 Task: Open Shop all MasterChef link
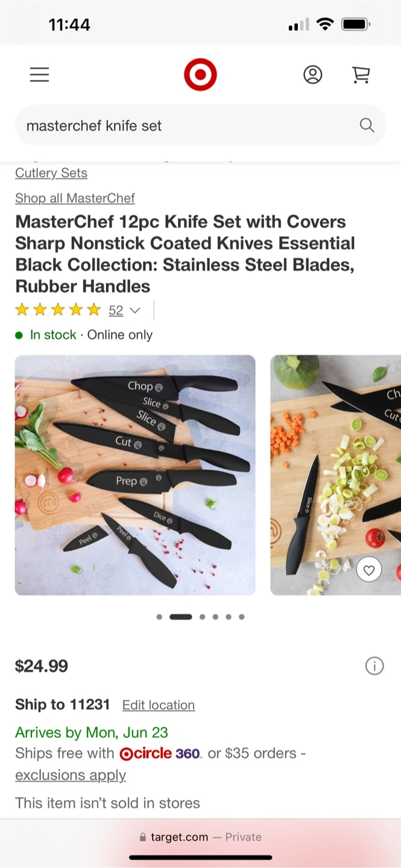(x=75, y=198)
